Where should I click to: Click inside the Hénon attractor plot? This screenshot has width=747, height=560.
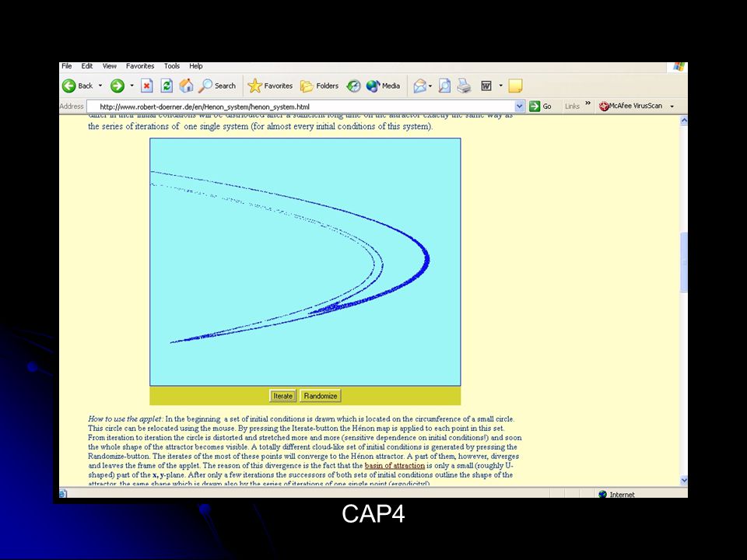point(305,262)
